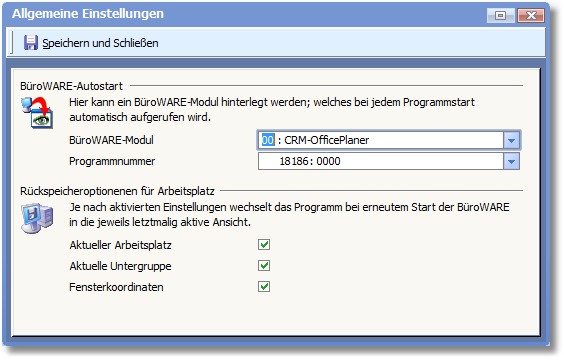Click the Rückspeicheroptionen computer icon
Screen dimensions: 564x360
37,218
